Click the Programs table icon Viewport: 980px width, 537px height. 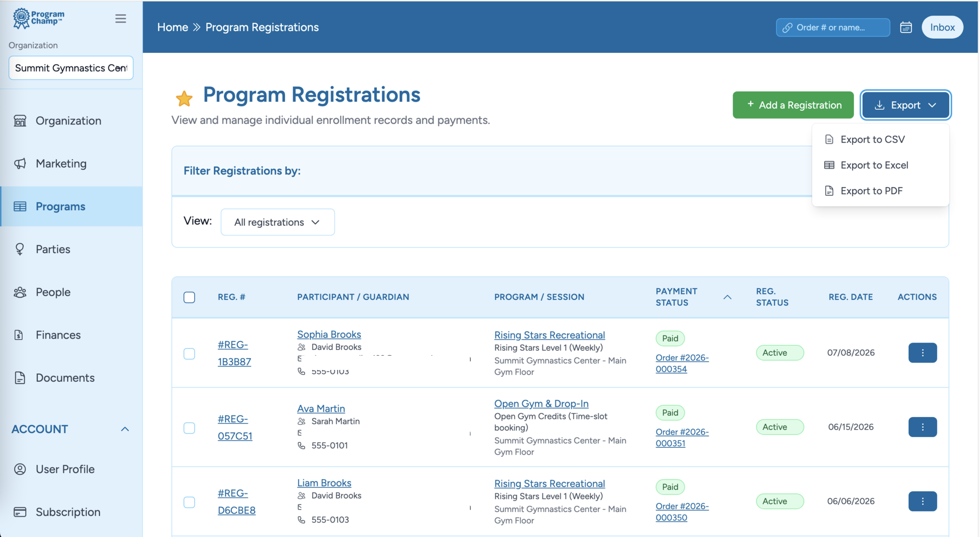tap(20, 206)
